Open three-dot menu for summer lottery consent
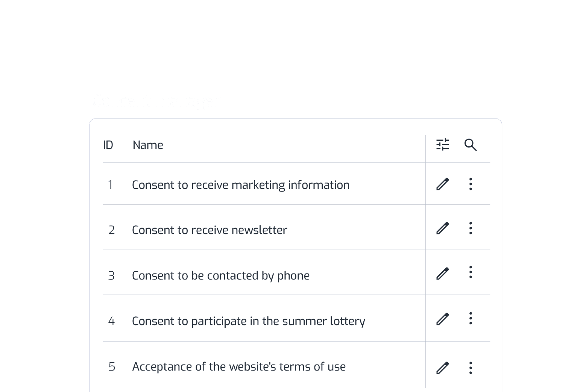The image size is (580, 392). (x=471, y=318)
